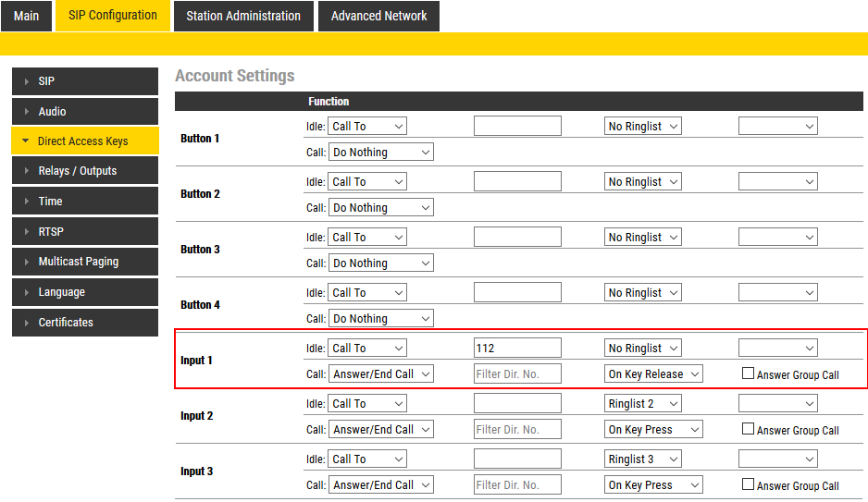
Task: Switch to Station Administration tab
Action: coord(243,16)
